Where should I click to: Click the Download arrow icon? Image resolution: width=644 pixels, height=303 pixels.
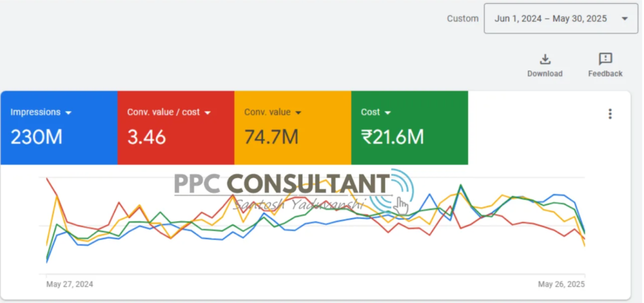(x=545, y=59)
